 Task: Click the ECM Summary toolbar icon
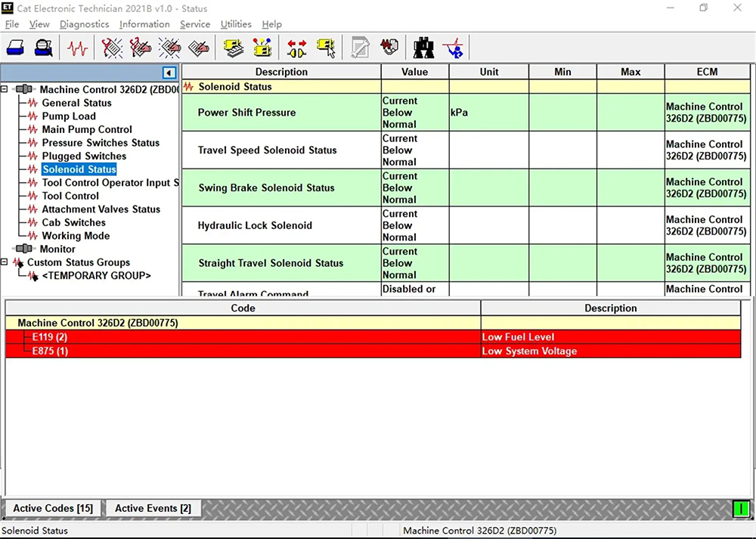(x=234, y=48)
